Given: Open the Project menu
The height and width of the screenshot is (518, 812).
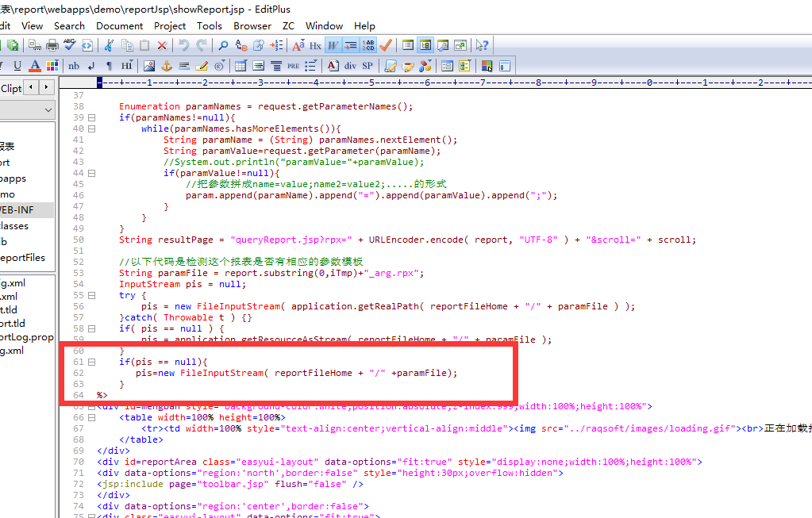Looking at the screenshot, I should pyautogui.click(x=170, y=26).
